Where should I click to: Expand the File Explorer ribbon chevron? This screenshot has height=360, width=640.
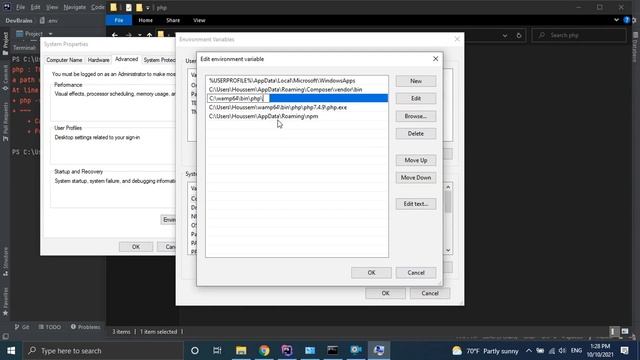pyautogui.click(x=616, y=20)
